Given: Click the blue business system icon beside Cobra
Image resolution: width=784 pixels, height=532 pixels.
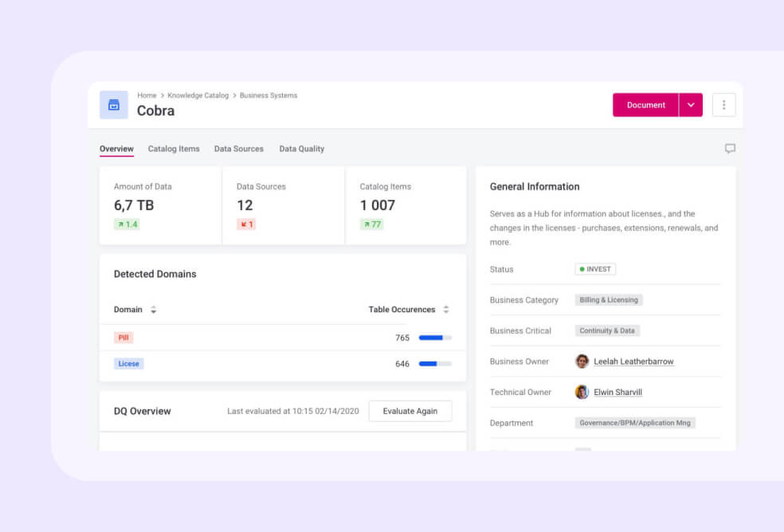Looking at the screenshot, I should tap(113, 104).
